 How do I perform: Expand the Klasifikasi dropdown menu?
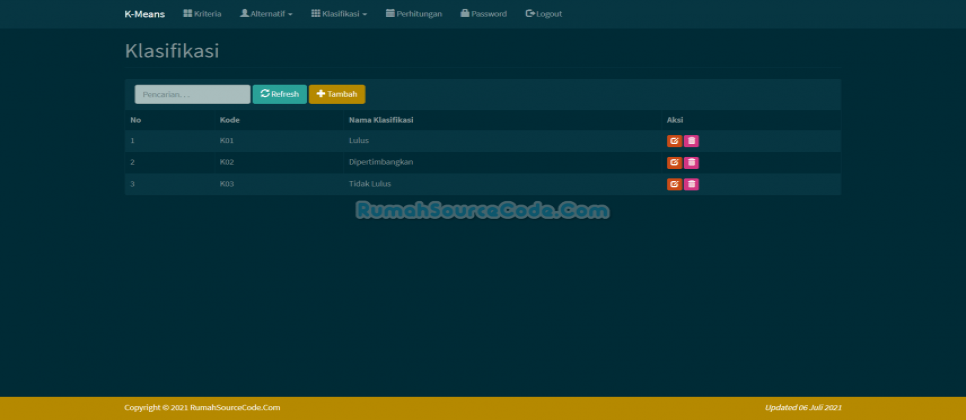click(339, 14)
